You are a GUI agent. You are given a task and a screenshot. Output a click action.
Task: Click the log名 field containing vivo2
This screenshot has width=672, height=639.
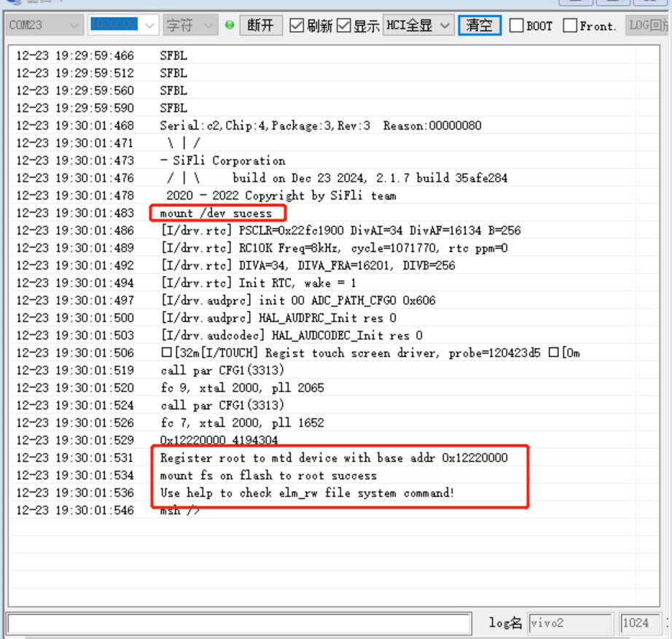pos(569,623)
